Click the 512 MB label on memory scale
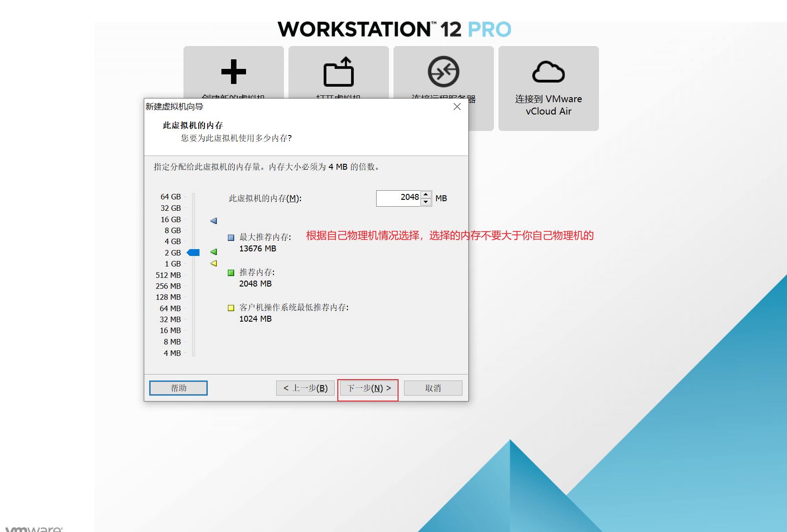 (168, 275)
